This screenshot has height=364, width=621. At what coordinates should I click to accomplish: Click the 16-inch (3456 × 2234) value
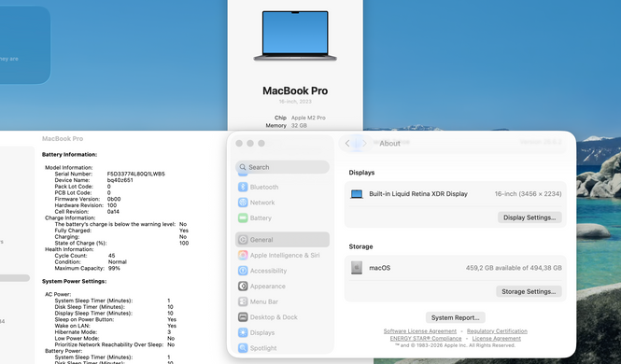tap(528, 194)
